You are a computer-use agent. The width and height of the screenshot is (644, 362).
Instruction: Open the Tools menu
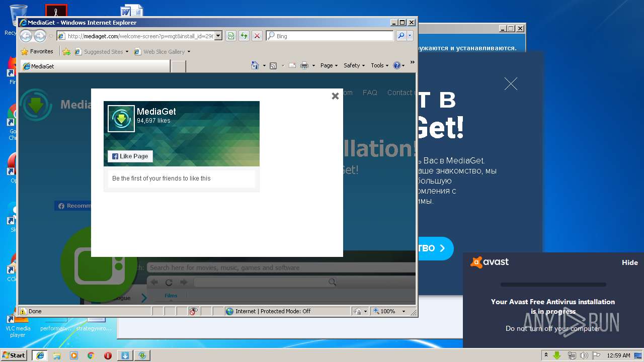point(379,65)
